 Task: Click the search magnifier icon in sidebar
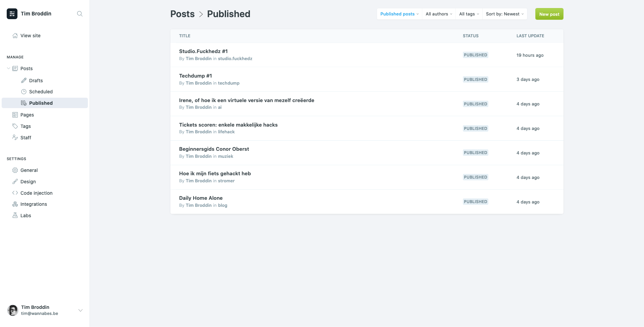click(x=79, y=14)
